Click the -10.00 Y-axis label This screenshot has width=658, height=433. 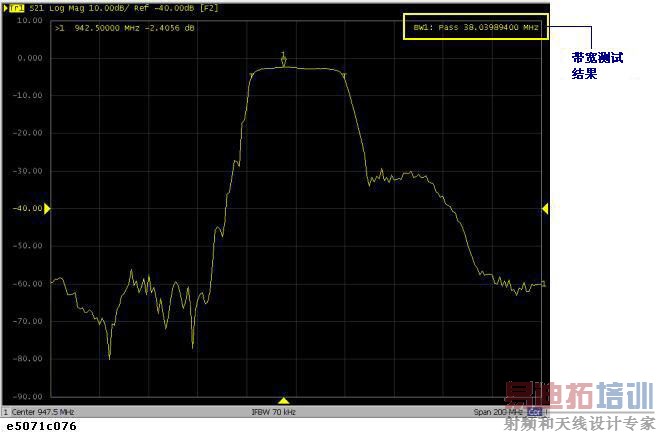coord(28,96)
